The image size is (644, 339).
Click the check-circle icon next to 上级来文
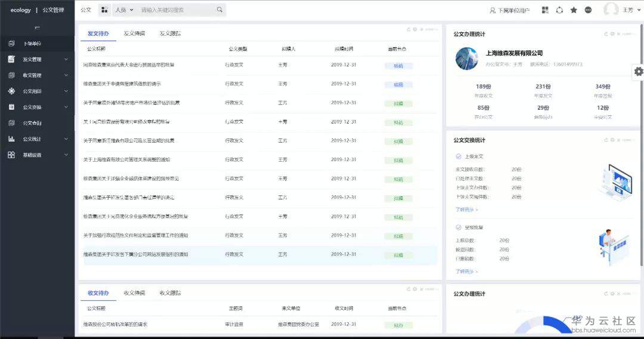click(459, 156)
